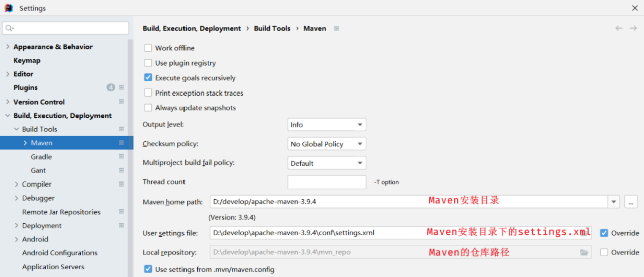Select Keymap in the settings tree
644x277 pixels.
pos(27,60)
